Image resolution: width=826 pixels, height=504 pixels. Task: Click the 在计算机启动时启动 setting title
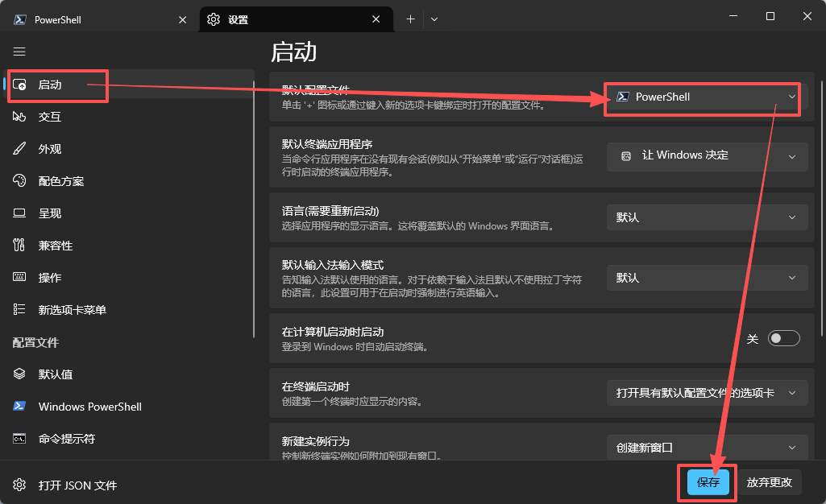(333, 332)
